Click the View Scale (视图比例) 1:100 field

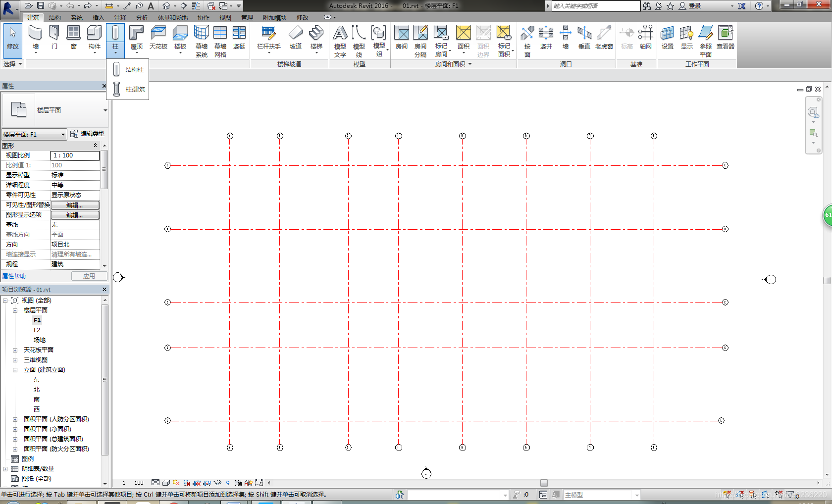[x=75, y=155]
